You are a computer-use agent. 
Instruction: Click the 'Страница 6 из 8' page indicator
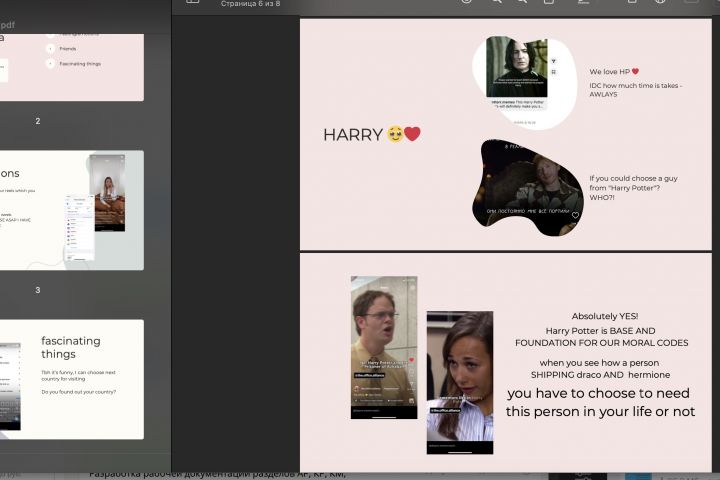tap(250, 4)
